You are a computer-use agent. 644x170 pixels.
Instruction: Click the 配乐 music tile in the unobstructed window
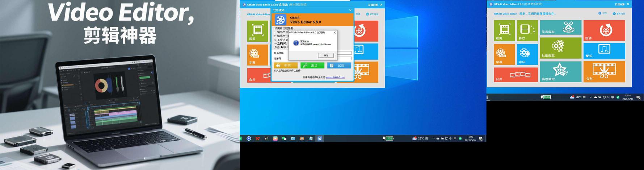pos(604,51)
